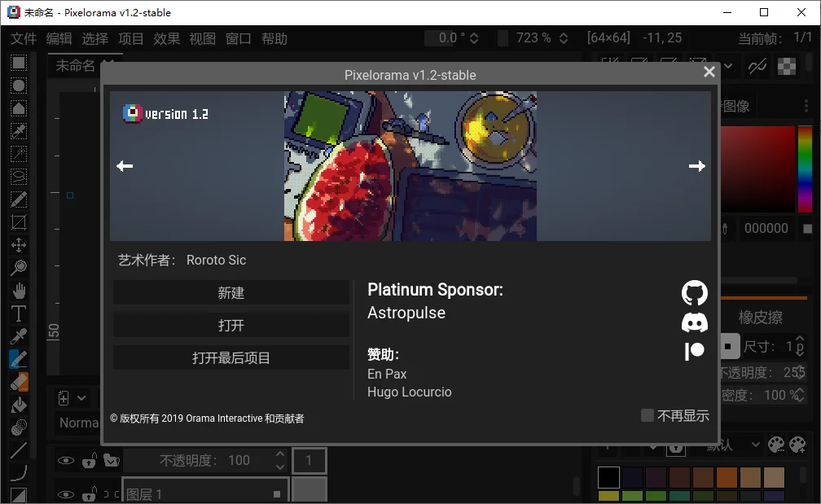Open the 编辑 menu
821x504 pixels.
(x=59, y=39)
